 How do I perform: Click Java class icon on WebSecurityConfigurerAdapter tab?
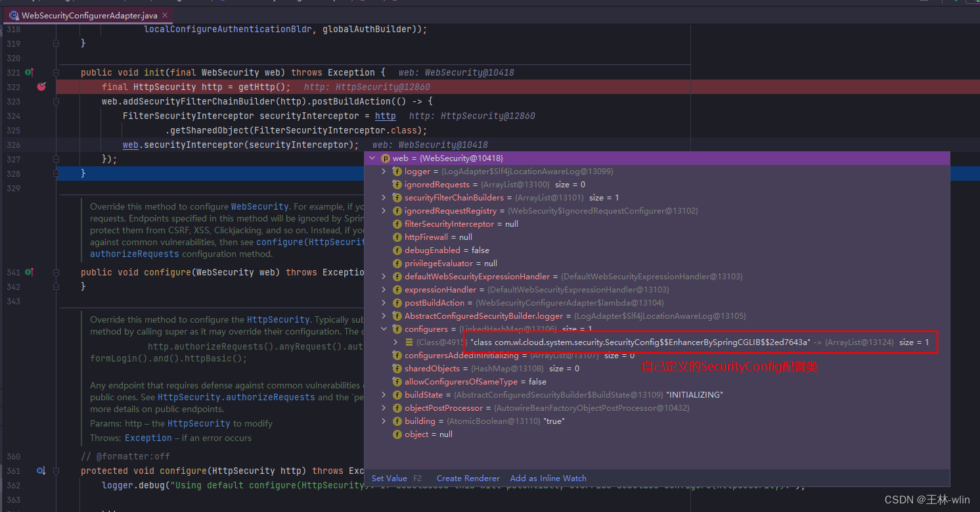13,14
